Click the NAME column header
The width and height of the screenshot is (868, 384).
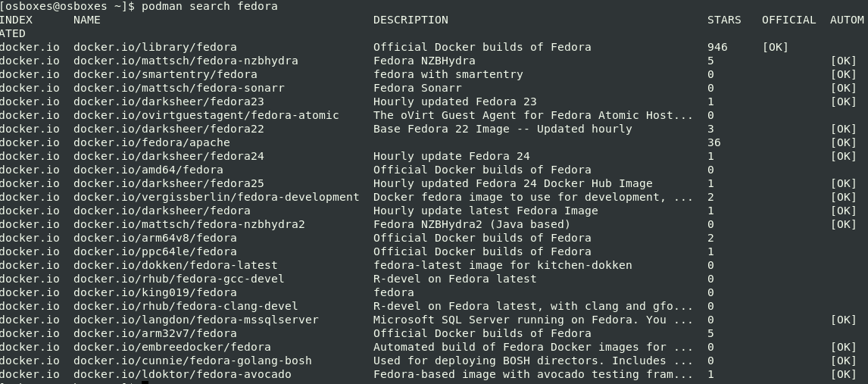click(x=87, y=20)
